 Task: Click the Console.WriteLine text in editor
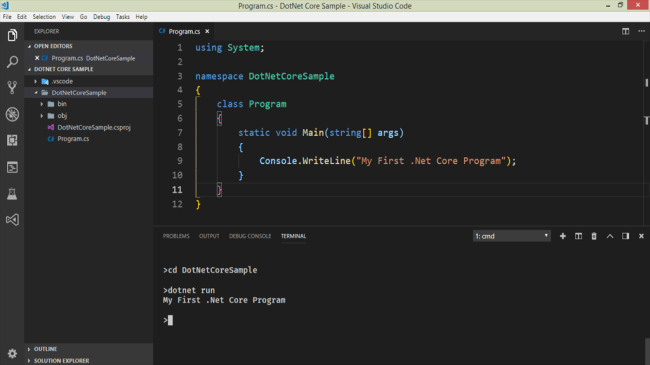point(305,161)
